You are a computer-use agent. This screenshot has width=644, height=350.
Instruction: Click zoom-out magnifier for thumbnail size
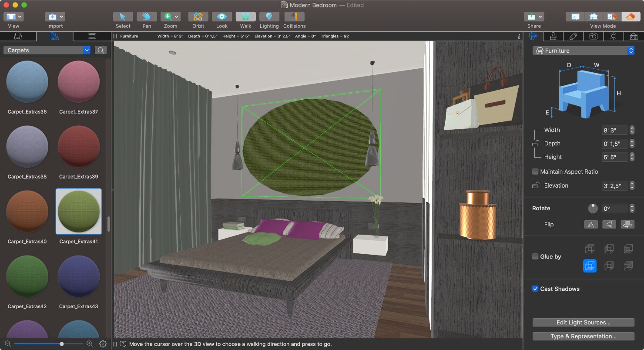7,343
